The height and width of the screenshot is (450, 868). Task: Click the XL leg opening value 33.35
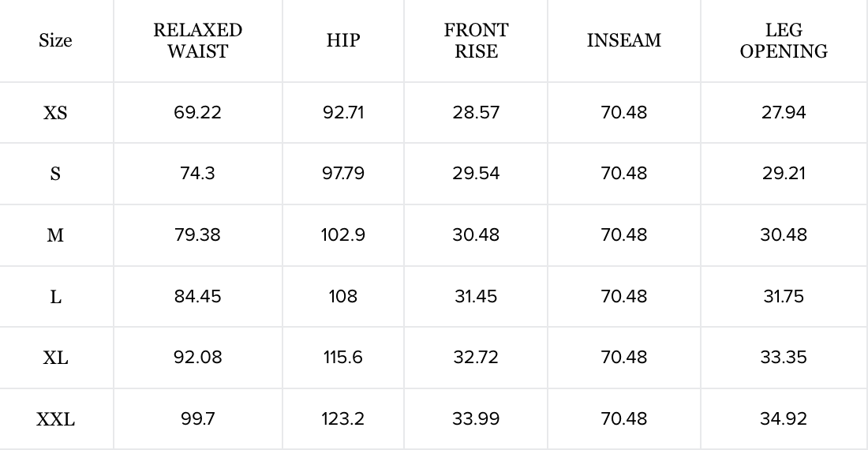pyautogui.click(x=784, y=357)
